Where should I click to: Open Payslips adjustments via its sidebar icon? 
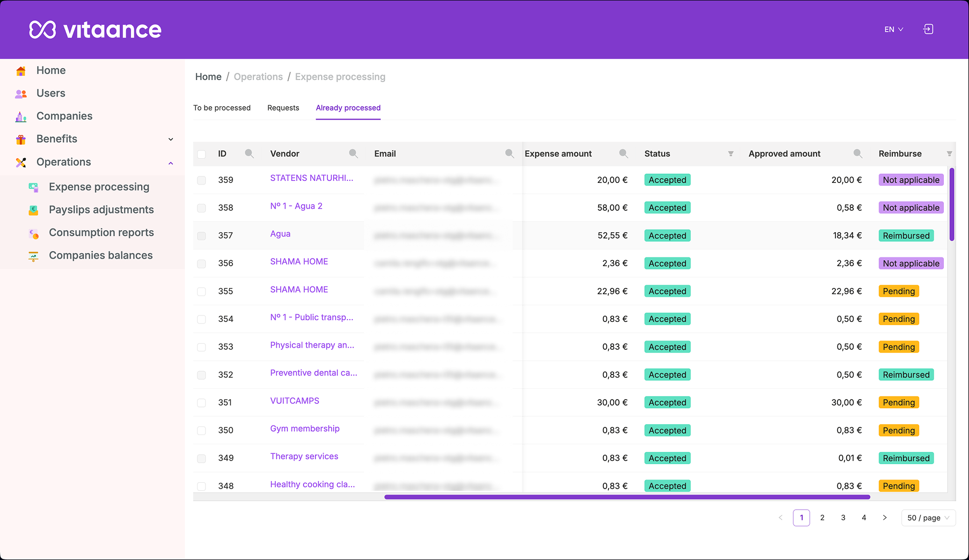(x=33, y=209)
